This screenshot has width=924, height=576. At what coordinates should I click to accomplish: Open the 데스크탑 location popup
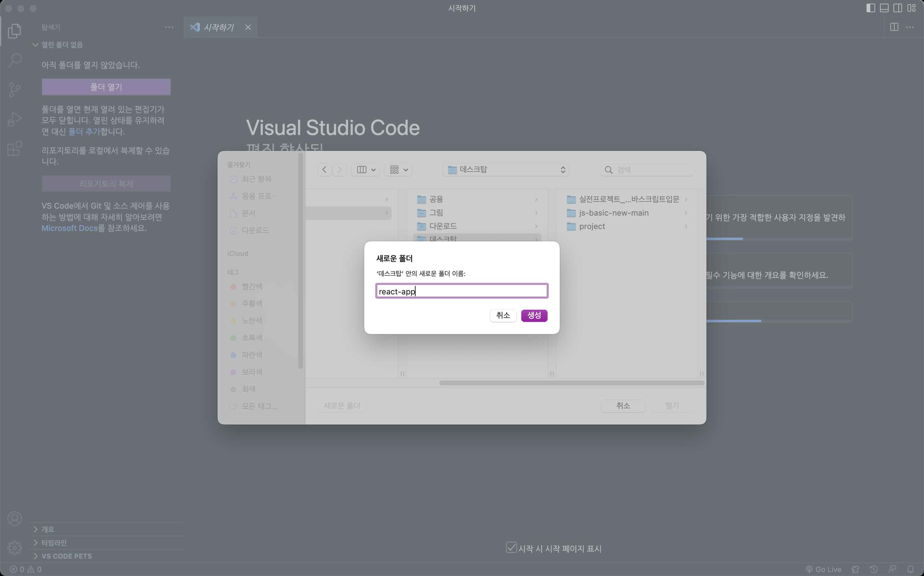coord(506,170)
